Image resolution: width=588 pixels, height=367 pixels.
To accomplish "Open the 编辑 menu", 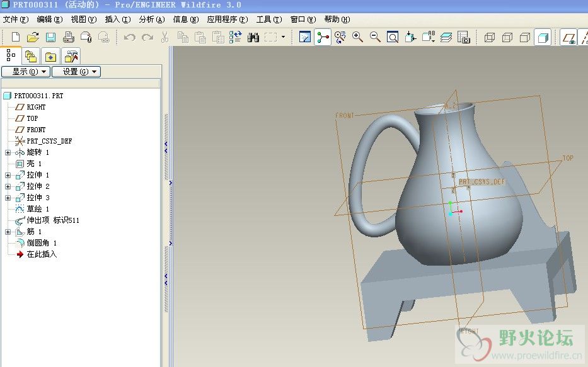I will 50,20.
